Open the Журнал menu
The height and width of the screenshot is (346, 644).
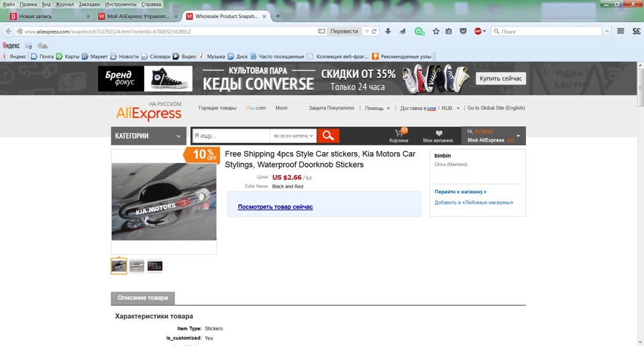coord(64,4)
